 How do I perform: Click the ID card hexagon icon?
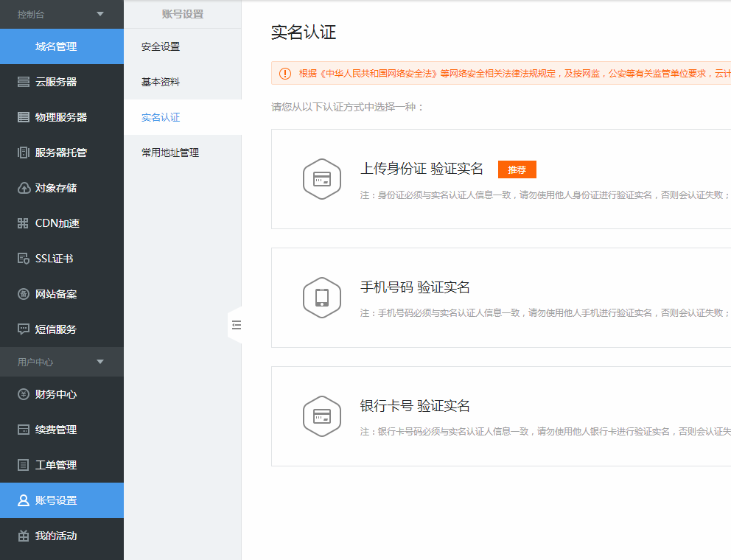coord(322,179)
